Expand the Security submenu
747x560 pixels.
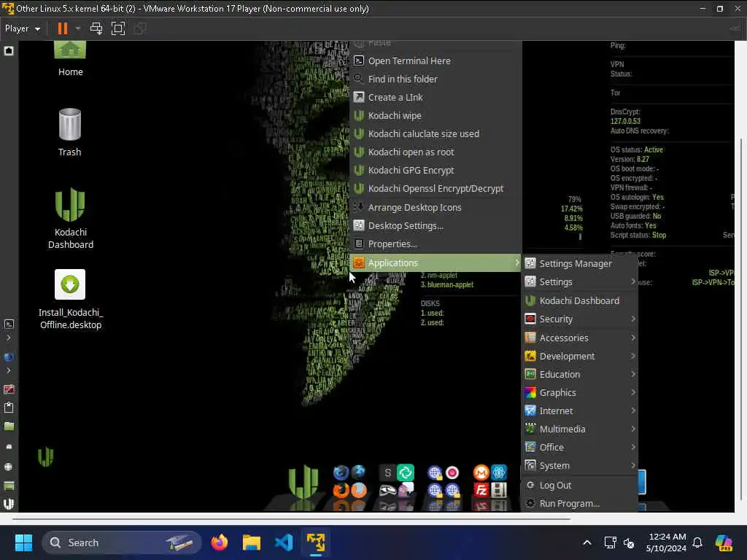[580, 319]
